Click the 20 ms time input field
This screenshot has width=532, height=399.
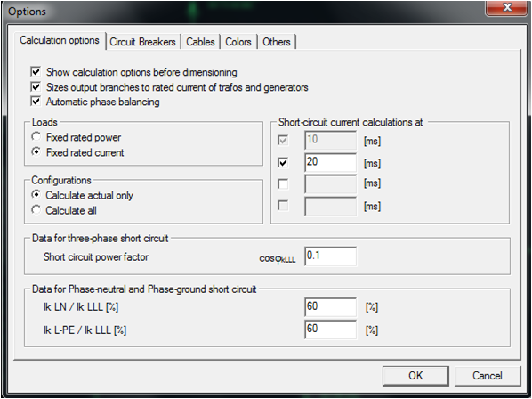(330, 162)
